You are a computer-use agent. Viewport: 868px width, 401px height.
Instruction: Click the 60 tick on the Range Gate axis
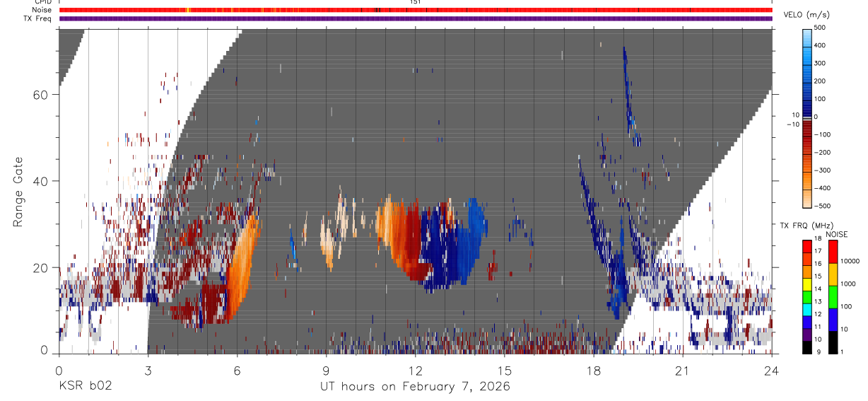(x=41, y=94)
